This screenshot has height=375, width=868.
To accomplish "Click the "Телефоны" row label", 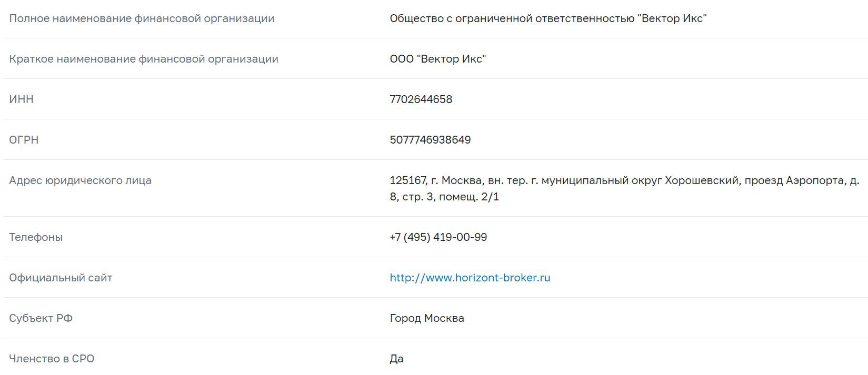I will pos(36,237).
